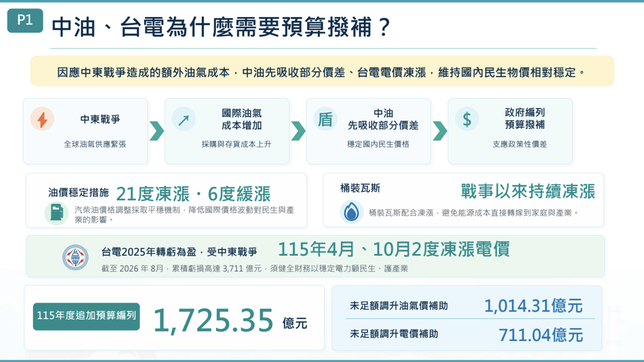
Task: Click the chevron arrow after the 中東戰爭 card
Action: 156,131
